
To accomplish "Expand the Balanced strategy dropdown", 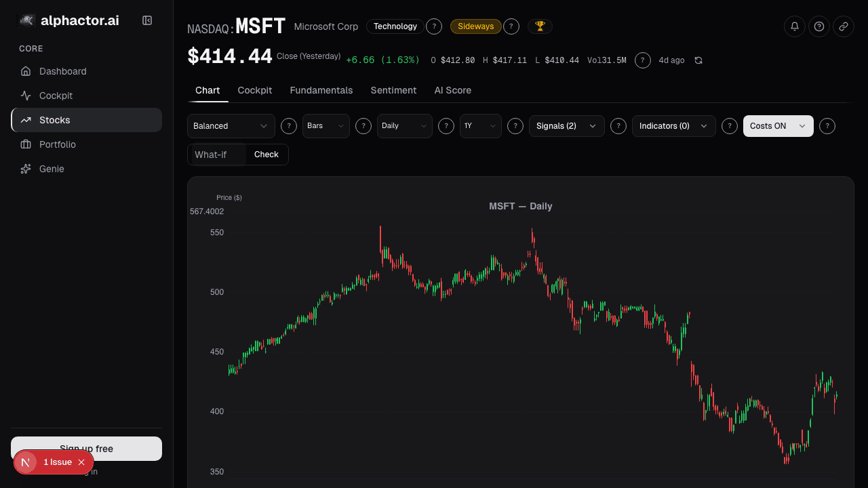I will [x=231, y=126].
